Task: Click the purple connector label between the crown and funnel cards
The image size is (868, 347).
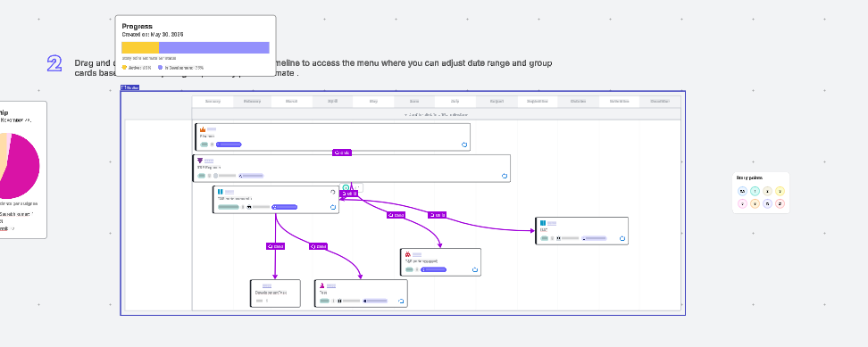Action: pos(342,153)
